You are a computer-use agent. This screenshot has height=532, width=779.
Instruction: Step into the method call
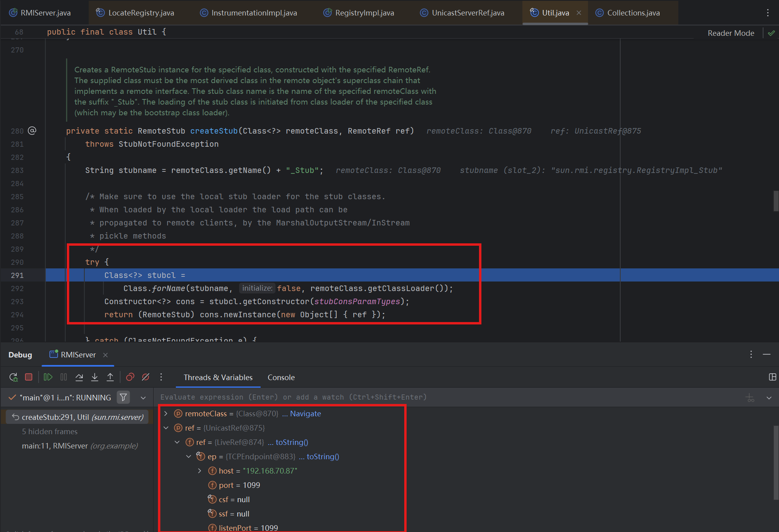tap(95, 377)
